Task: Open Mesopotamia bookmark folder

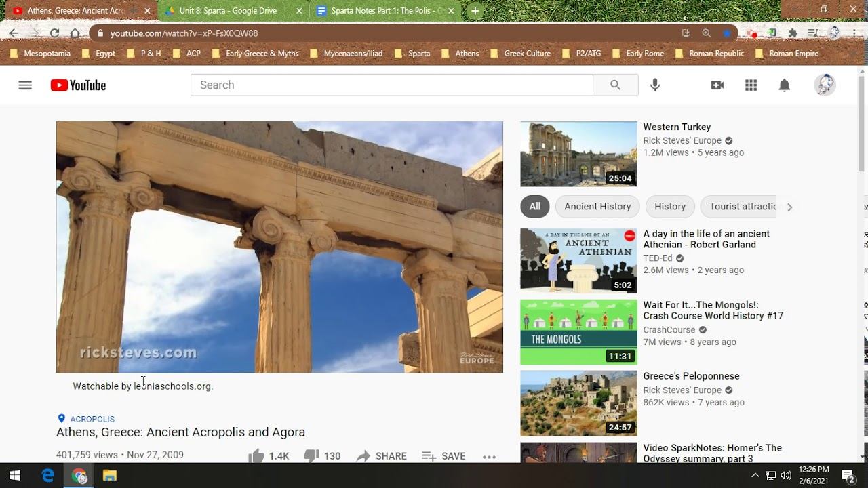Action: [x=41, y=54]
